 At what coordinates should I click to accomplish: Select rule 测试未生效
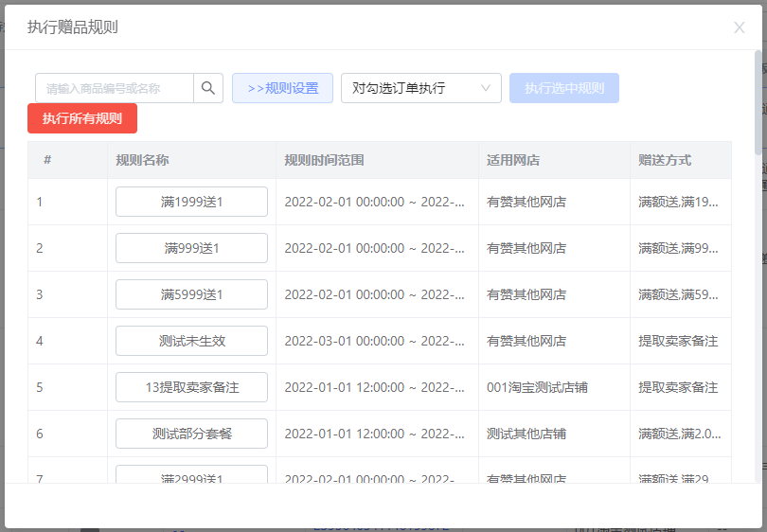click(191, 341)
